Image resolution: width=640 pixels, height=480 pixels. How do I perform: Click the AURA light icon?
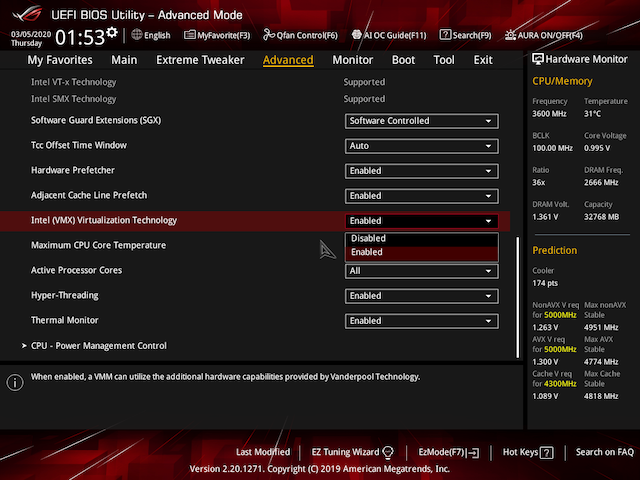point(510,35)
